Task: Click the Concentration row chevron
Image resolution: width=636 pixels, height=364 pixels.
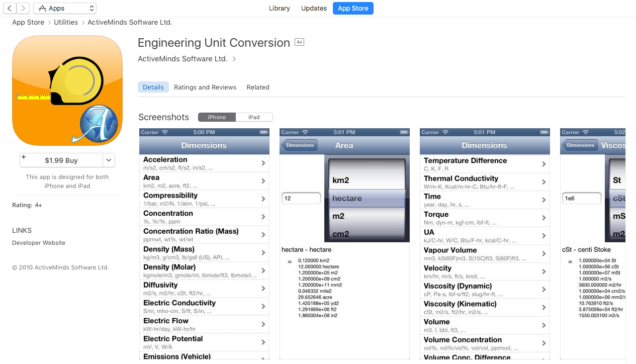Action: tap(263, 217)
